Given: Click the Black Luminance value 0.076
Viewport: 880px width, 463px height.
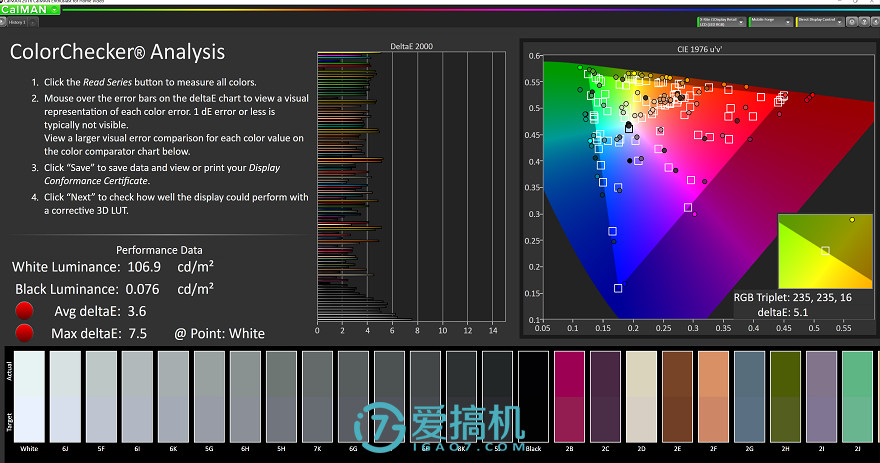Looking at the screenshot, I should pos(143,289).
